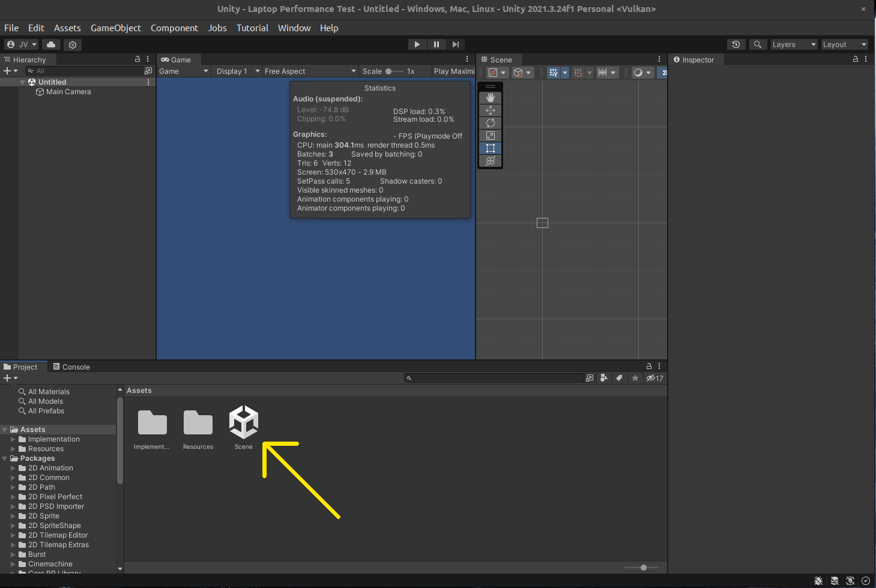Toggle hidden packages visibility showing 17

point(655,378)
